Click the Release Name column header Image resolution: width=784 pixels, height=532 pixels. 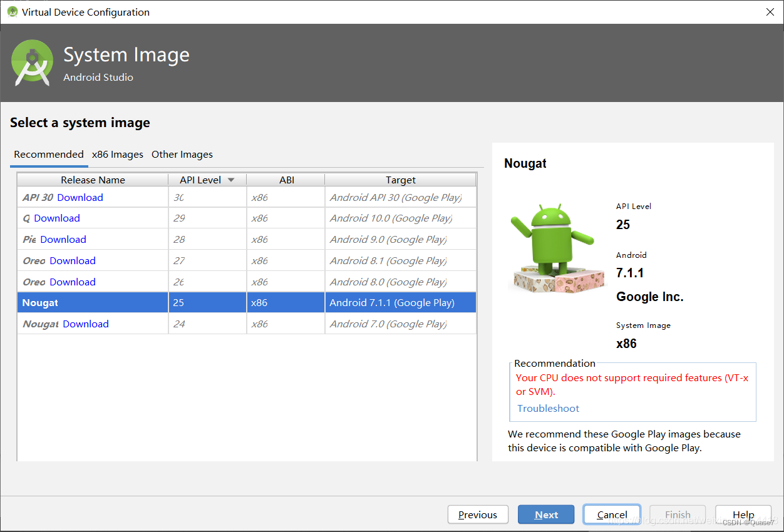coord(93,180)
